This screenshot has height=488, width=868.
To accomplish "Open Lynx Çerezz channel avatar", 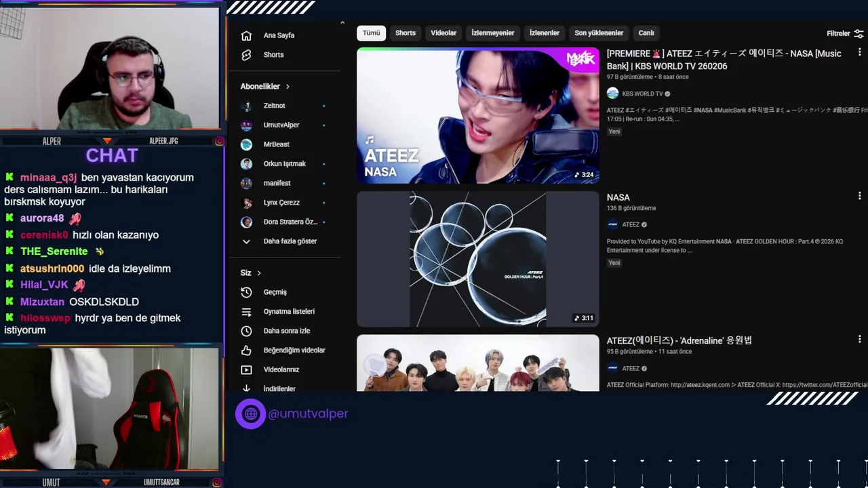I will point(247,203).
